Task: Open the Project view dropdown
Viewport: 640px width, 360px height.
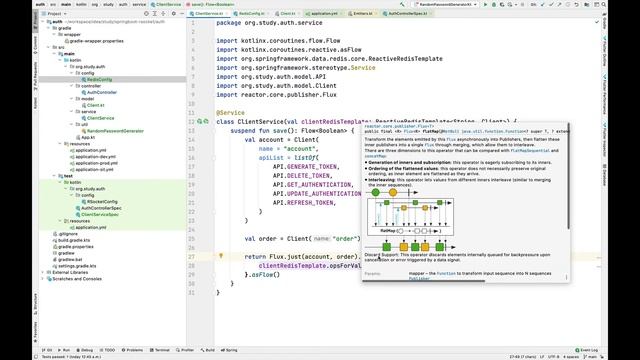Action: (x=54, y=13)
